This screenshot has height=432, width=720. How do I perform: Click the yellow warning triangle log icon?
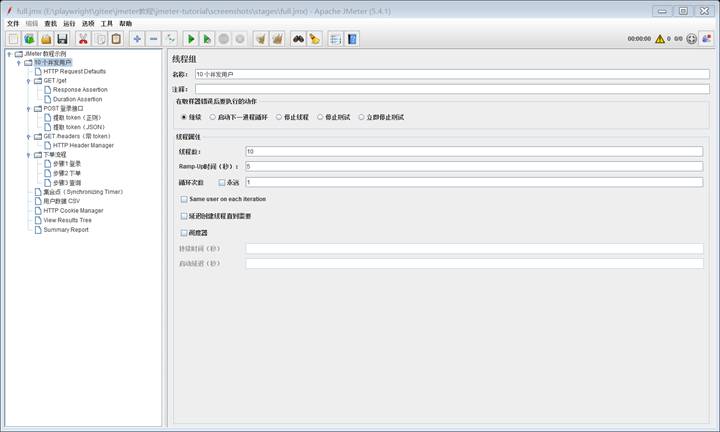(660, 39)
